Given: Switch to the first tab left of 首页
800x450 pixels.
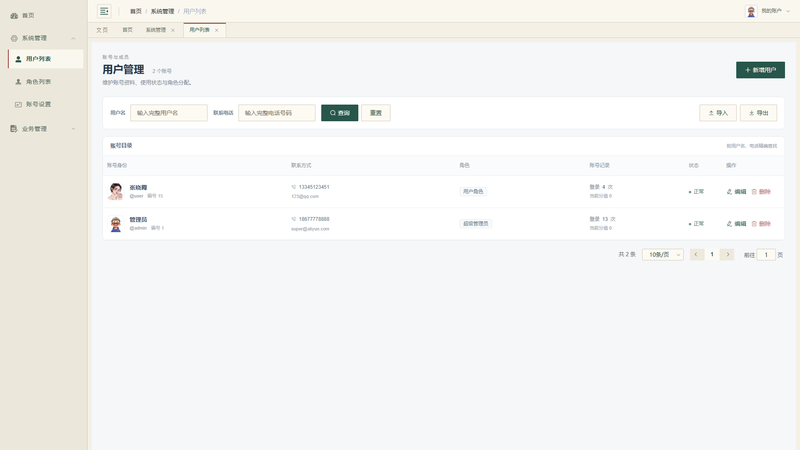Looking at the screenshot, I should 102,30.
